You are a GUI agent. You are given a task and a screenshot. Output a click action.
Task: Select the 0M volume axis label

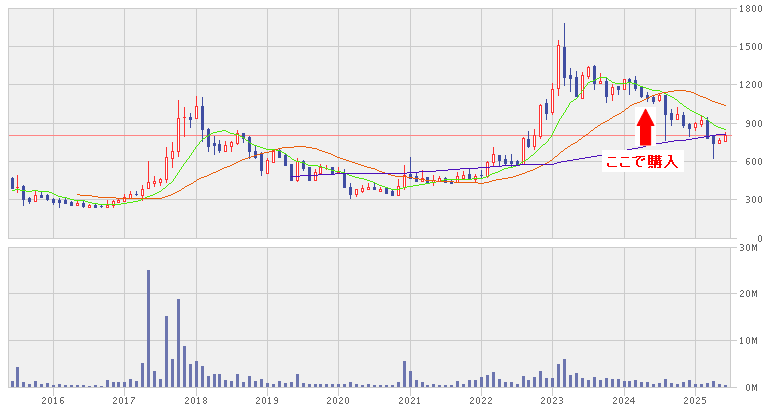[x=753, y=387]
